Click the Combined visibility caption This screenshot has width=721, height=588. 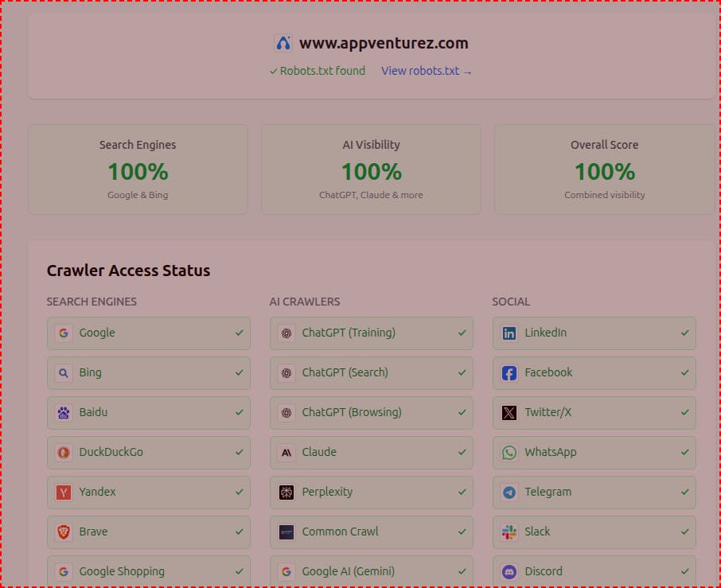point(604,195)
